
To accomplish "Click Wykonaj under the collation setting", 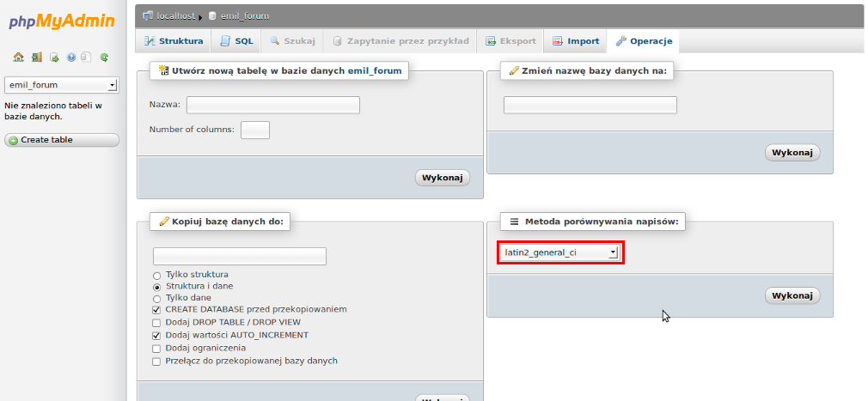I will [792, 296].
